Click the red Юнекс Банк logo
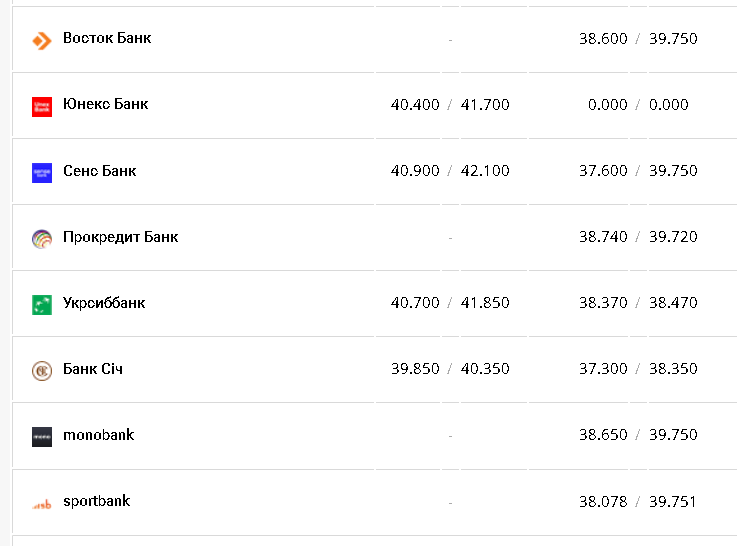 tap(41, 106)
